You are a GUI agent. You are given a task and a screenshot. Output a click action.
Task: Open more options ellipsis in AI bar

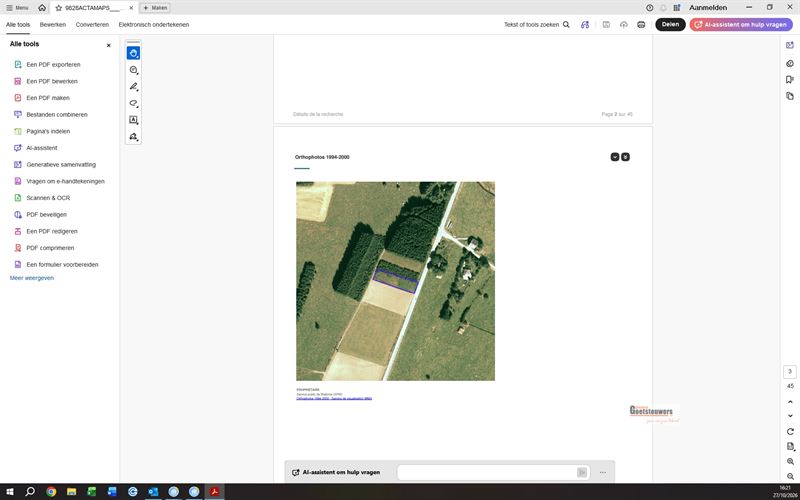coord(603,472)
